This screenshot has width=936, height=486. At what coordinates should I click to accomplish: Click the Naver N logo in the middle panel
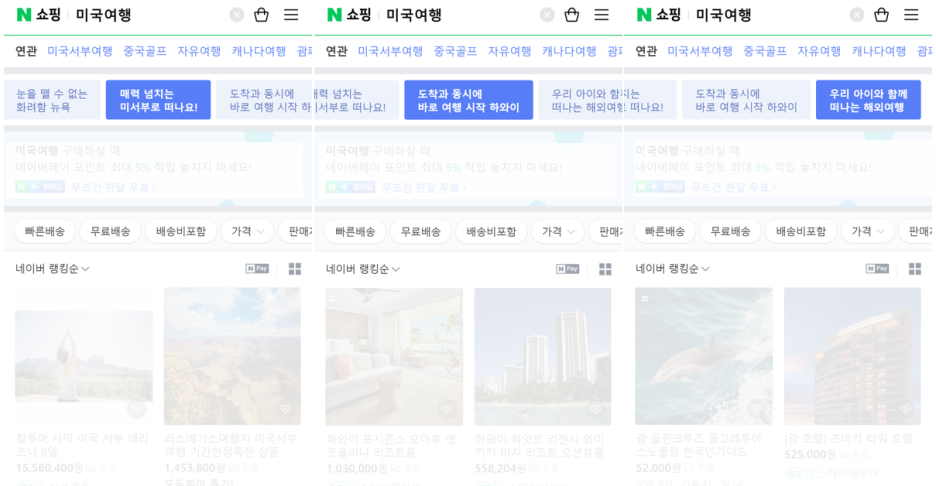pyautogui.click(x=335, y=15)
